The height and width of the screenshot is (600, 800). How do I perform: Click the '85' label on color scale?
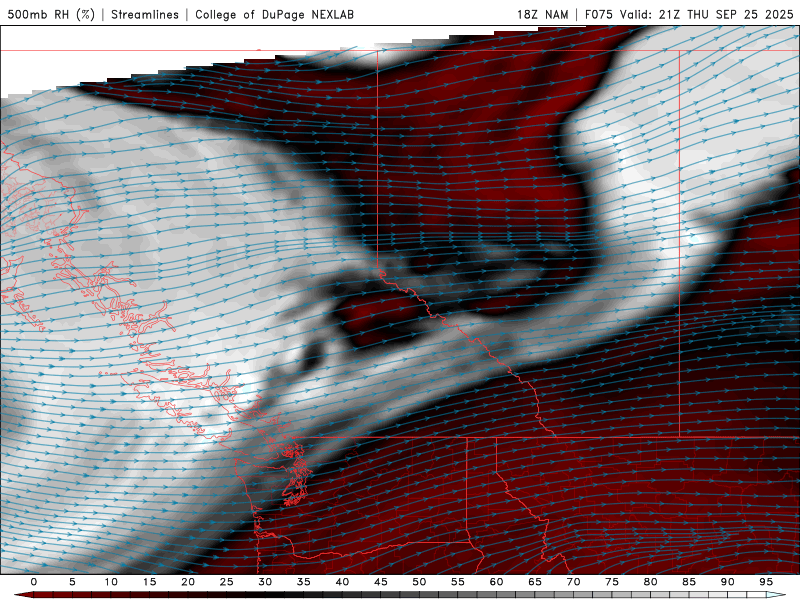point(689,582)
